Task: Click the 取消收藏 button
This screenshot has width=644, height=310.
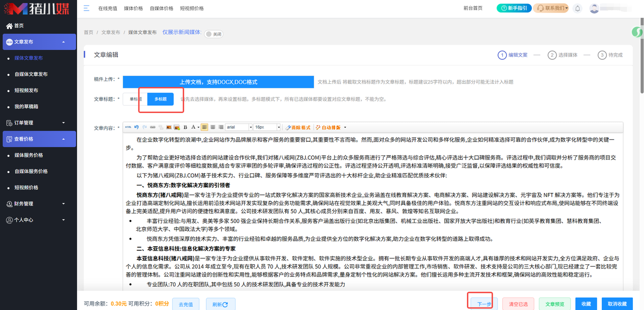Action: tap(617, 304)
